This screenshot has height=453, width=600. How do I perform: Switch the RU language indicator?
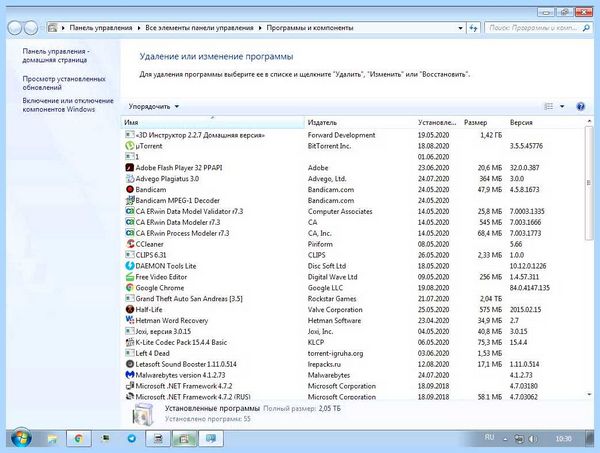[489, 437]
